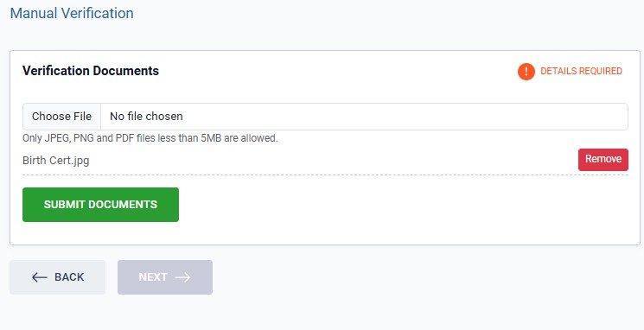Remove the Birth Cert.jpg upload
The width and height of the screenshot is (644, 330).
pos(603,159)
